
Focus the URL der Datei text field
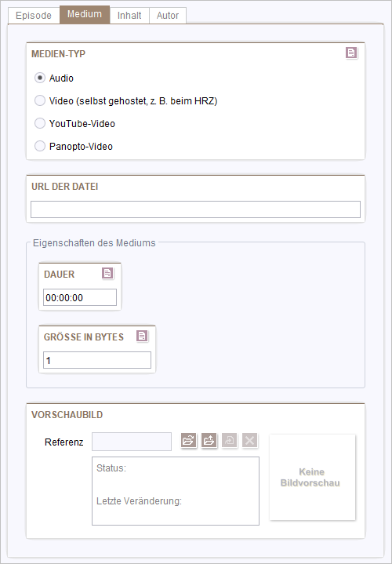pos(195,209)
